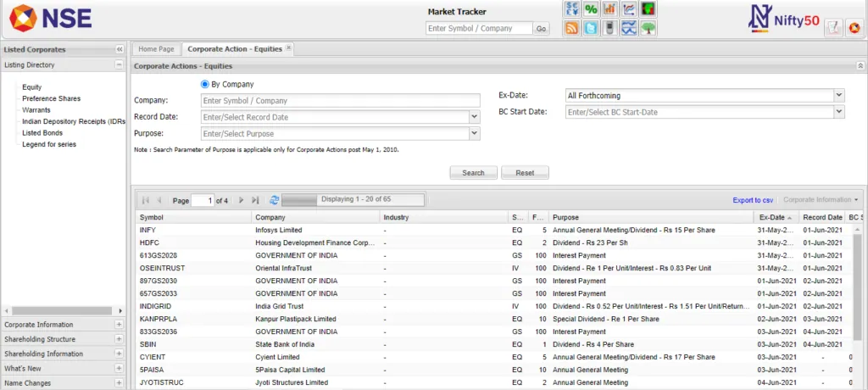Click the page number input box

click(x=203, y=201)
